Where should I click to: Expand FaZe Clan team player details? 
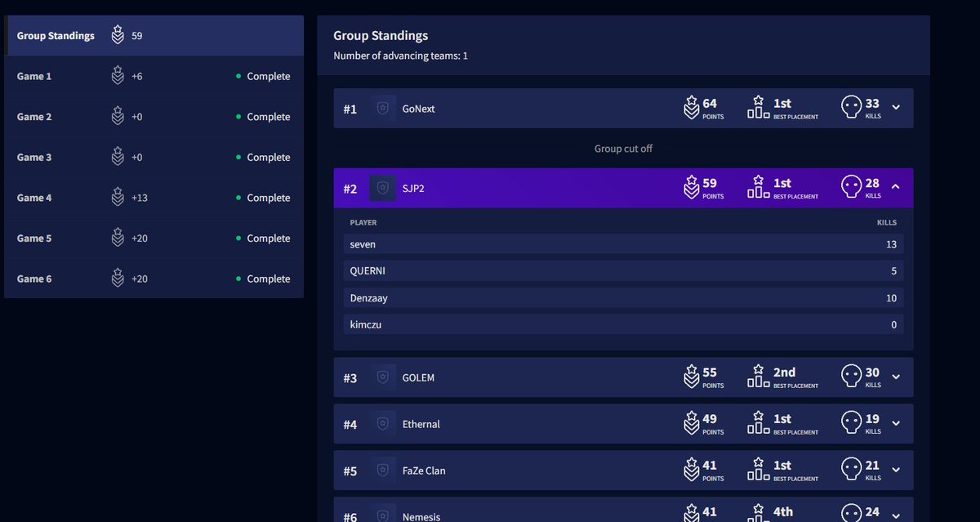[896, 470]
